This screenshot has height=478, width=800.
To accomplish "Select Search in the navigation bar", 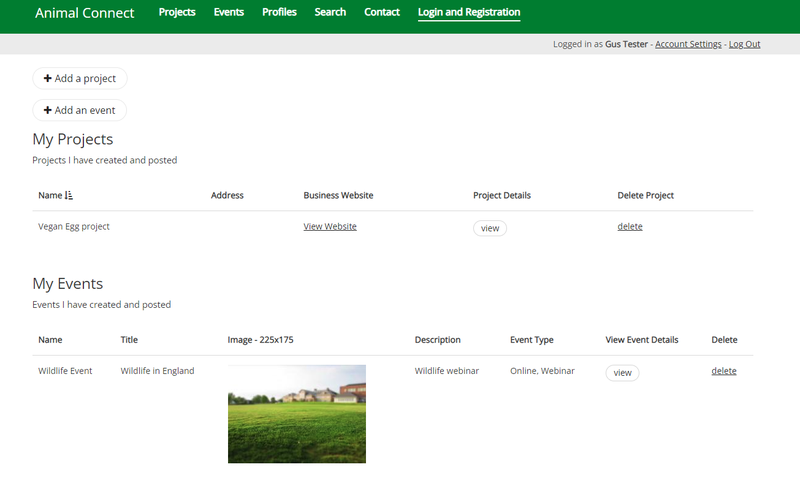I will [330, 13].
